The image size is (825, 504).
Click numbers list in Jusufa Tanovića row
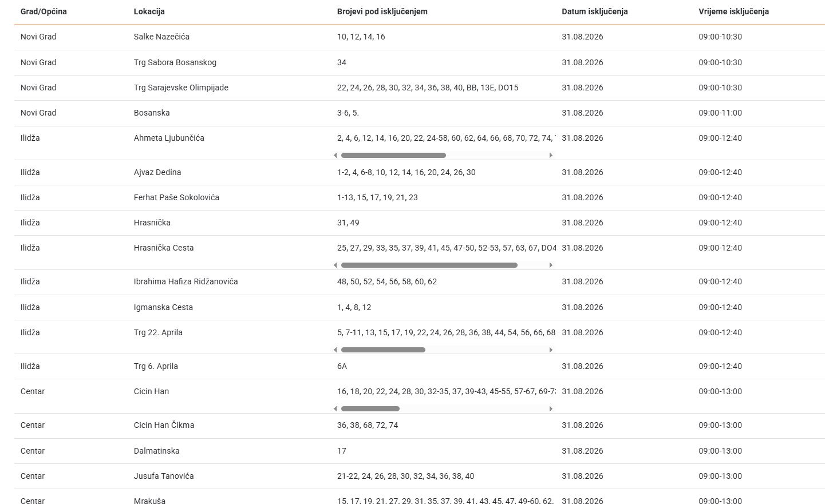click(405, 476)
